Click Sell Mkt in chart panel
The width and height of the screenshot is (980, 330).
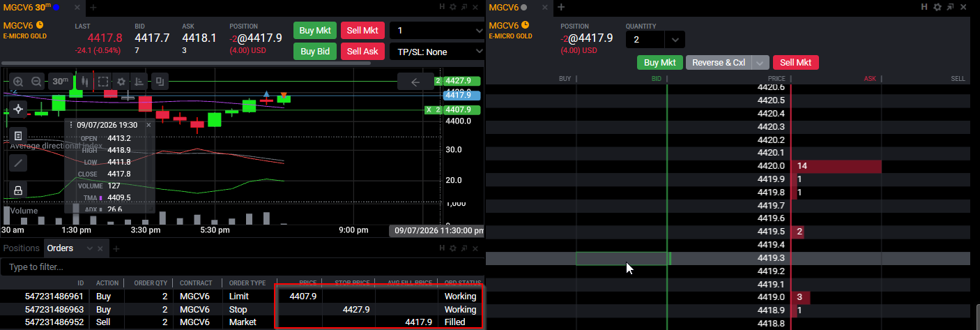tap(362, 31)
